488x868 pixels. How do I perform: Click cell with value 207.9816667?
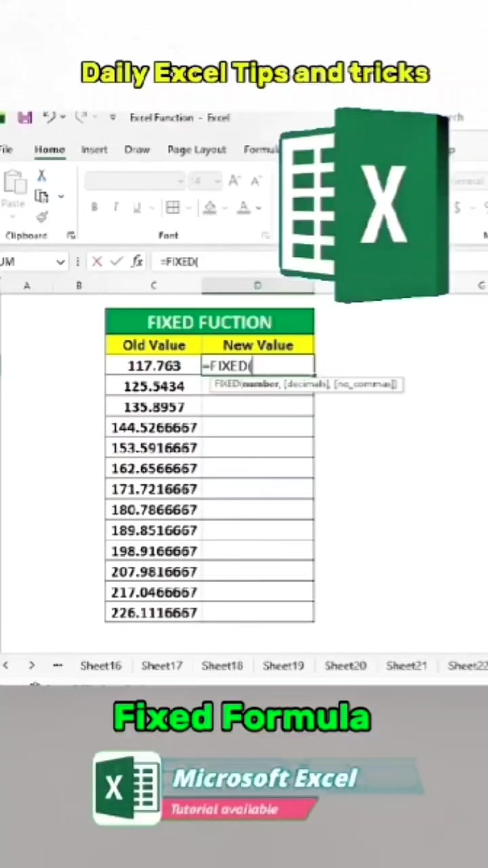click(154, 572)
